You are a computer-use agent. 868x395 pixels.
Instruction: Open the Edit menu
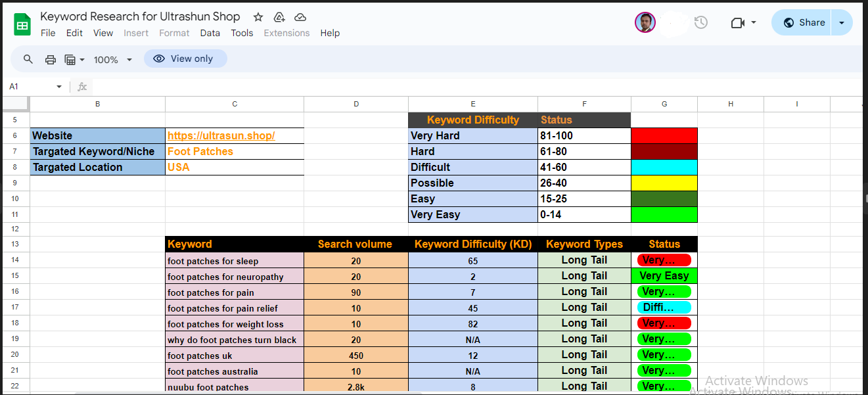pyautogui.click(x=74, y=33)
